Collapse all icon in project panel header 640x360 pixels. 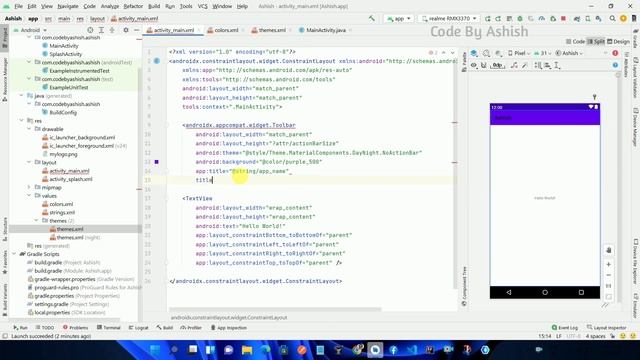(x=112, y=30)
